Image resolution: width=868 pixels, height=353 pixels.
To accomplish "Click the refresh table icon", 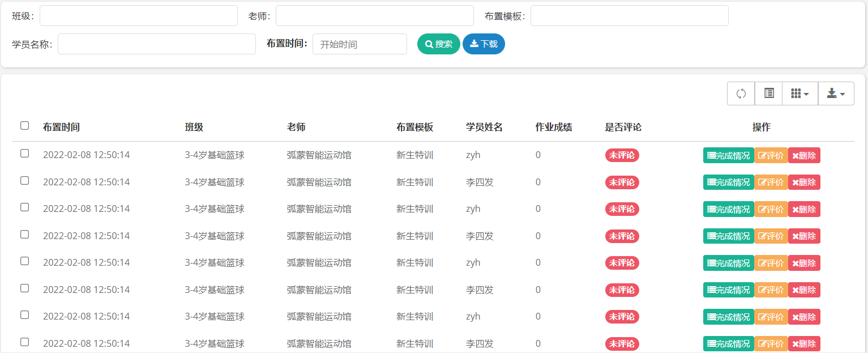I will point(741,93).
